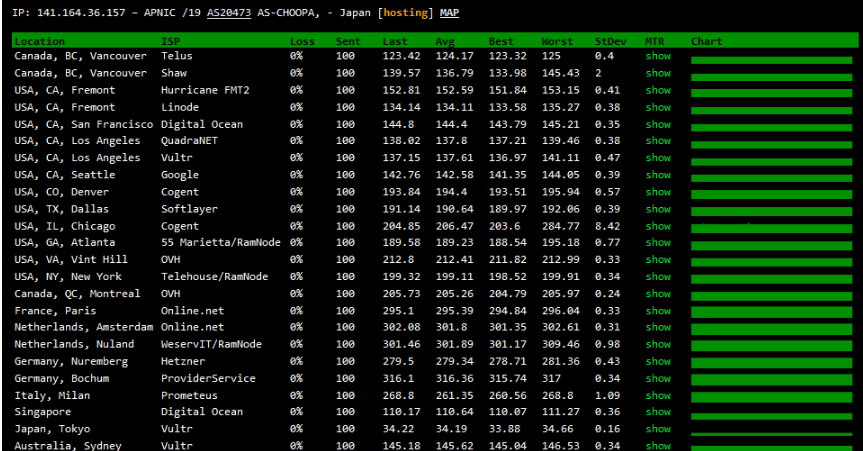Click the Germany, Bochum location cell
Screen dimensions: 863x451
coord(62,379)
